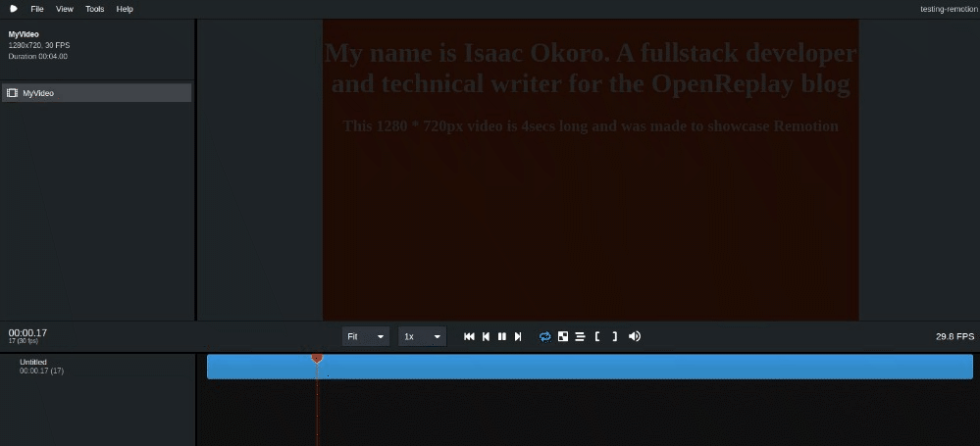Open the File menu
This screenshot has height=446, width=980.
(37, 9)
